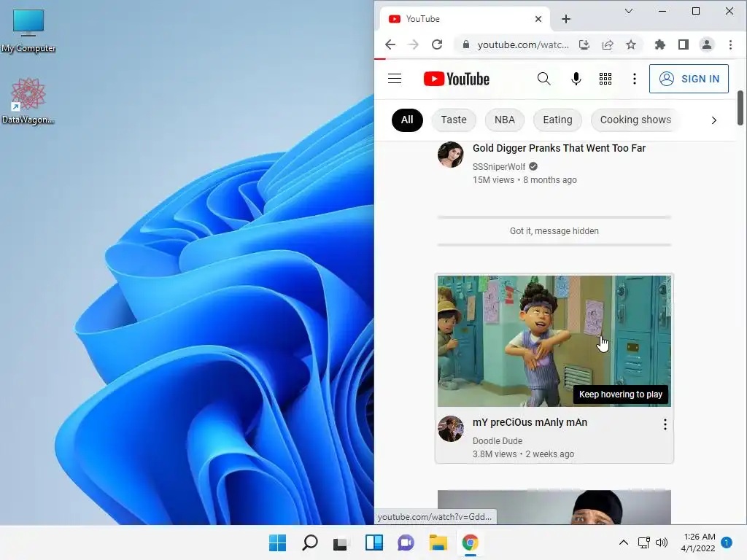Open options menu for mY preCiOus mAnly mAn
747x560 pixels.
pos(665,424)
